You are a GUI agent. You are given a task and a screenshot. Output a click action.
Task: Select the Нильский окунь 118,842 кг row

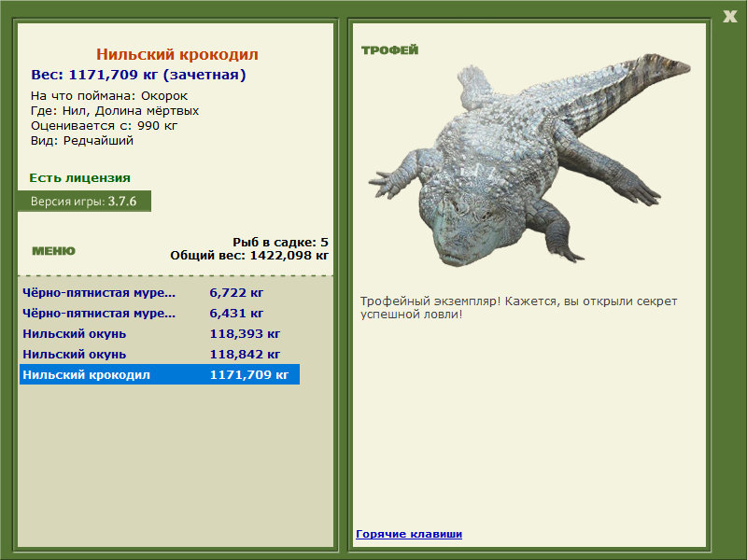pos(160,355)
